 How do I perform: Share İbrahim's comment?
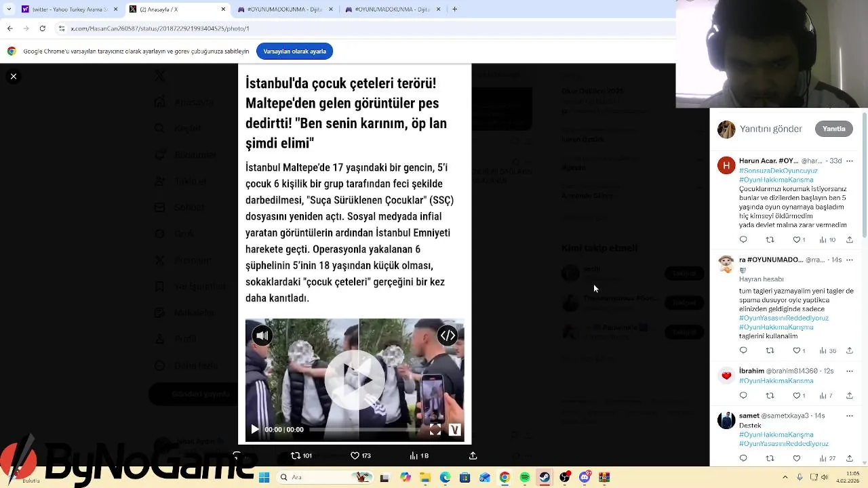click(x=849, y=395)
